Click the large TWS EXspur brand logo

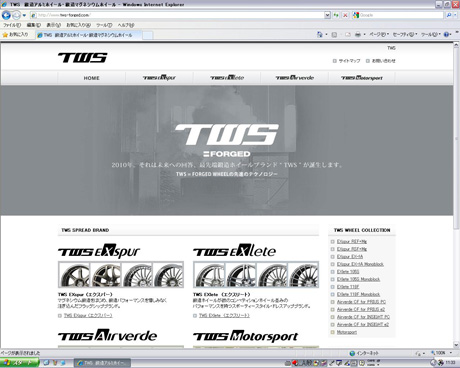[x=99, y=251]
